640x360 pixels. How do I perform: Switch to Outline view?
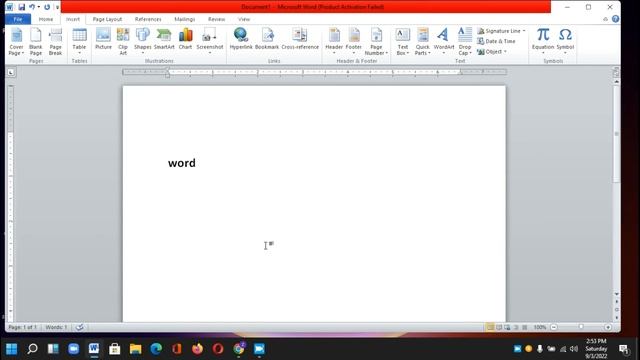tap(516, 327)
